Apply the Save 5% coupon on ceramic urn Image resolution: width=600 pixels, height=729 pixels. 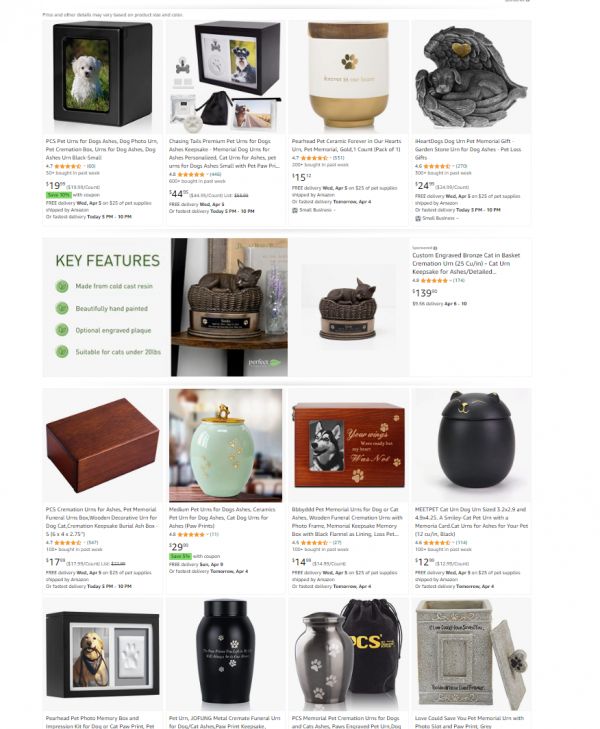click(180, 557)
